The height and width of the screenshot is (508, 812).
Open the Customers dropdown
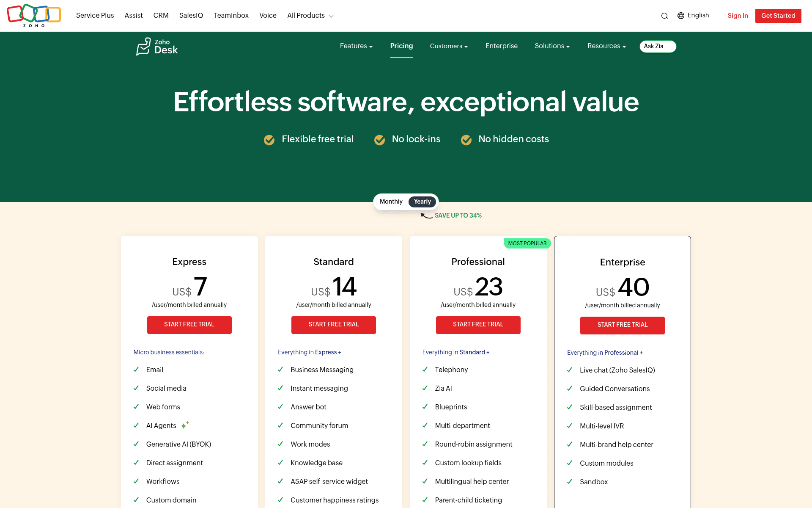click(449, 46)
